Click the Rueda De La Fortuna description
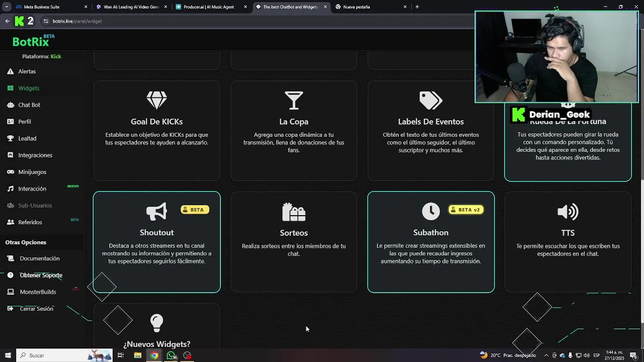This screenshot has height=362, width=644. pos(568,146)
